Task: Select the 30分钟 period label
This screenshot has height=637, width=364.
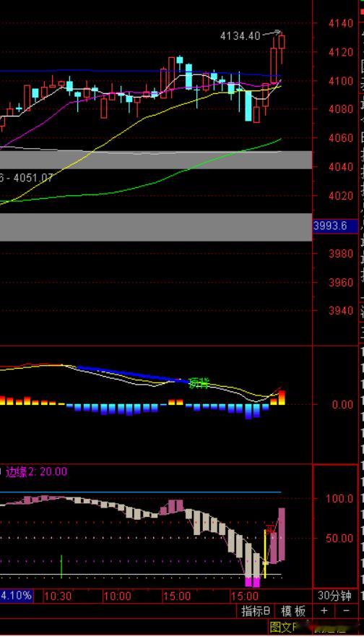Action: point(334,596)
